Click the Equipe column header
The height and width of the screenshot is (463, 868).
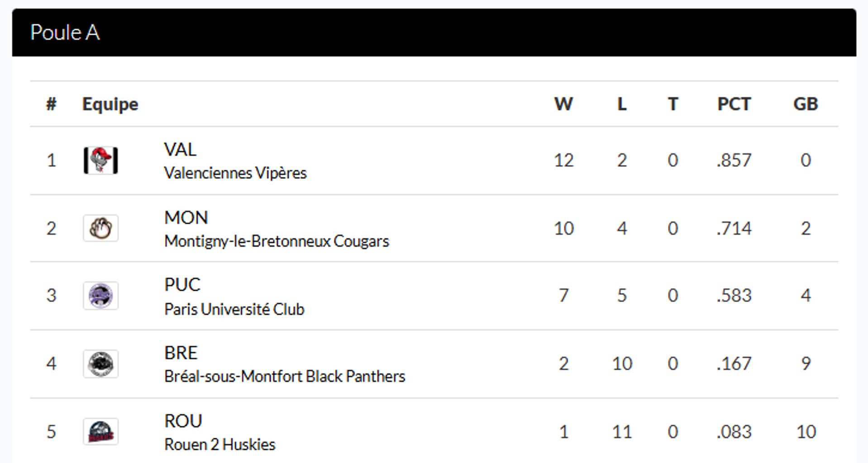tap(110, 104)
